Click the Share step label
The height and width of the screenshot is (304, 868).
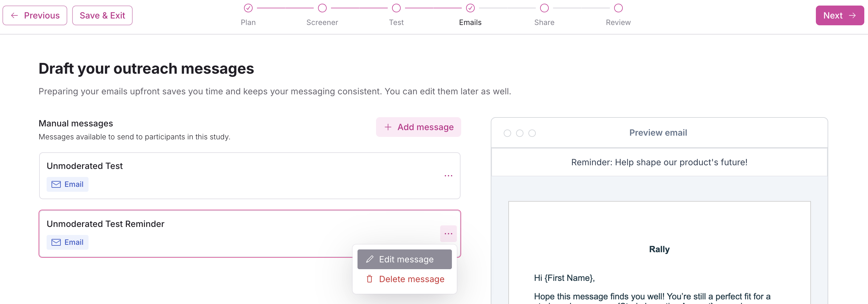pyautogui.click(x=544, y=23)
